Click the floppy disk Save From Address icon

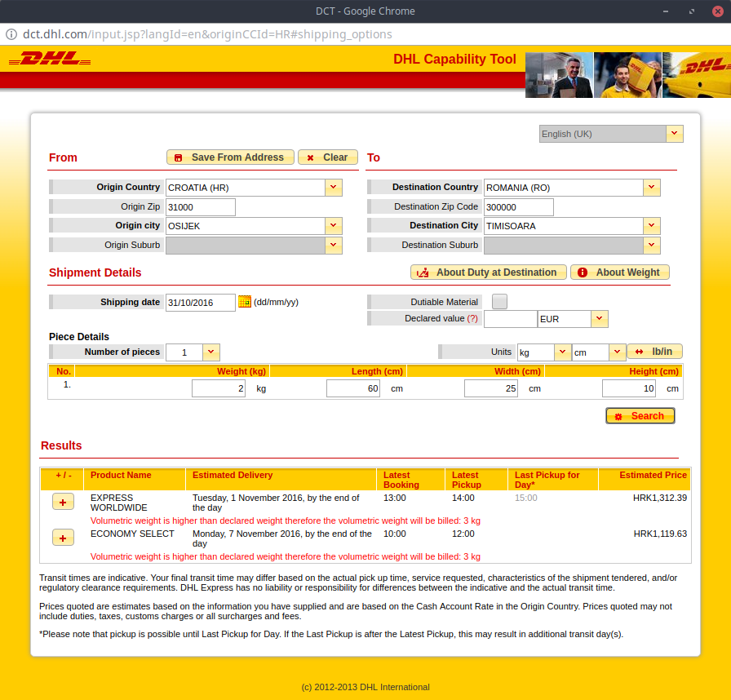click(x=179, y=157)
